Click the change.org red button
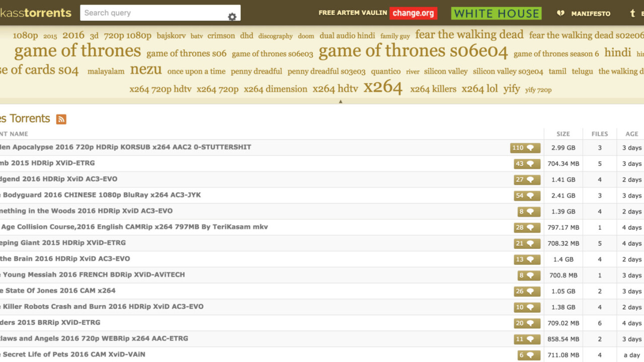This screenshot has height=362, width=644. 413,13
